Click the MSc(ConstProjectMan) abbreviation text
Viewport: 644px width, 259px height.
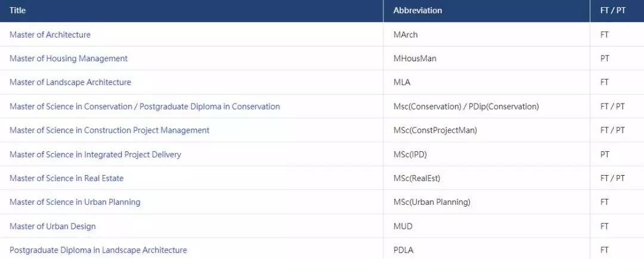[x=435, y=130]
